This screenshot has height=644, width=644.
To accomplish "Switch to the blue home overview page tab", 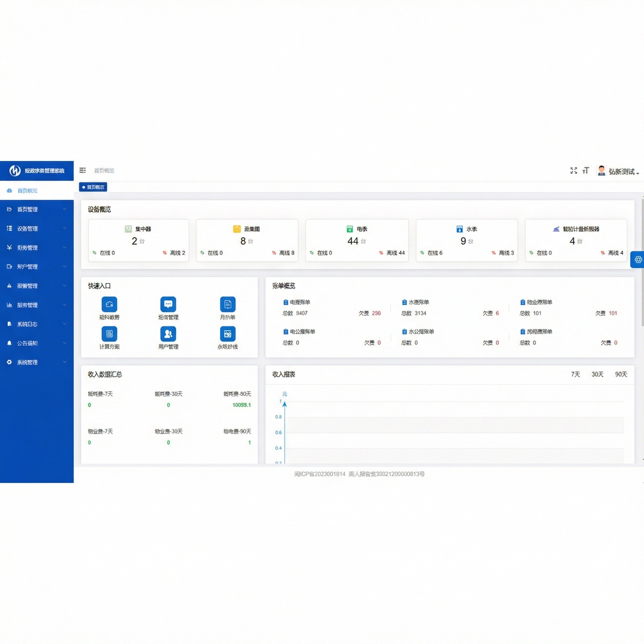I will pyautogui.click(x=93, y=187).
